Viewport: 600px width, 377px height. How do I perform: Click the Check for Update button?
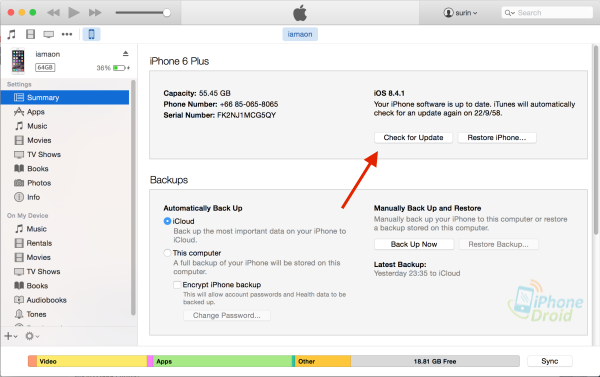pyautogui.click(x=413, y=137)
